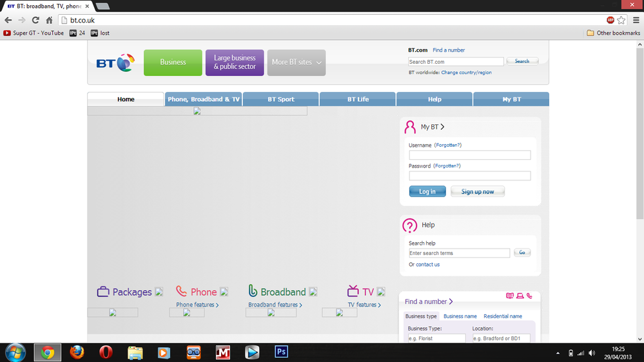Click the pink telephone icon in Find a number

(529, 296)
